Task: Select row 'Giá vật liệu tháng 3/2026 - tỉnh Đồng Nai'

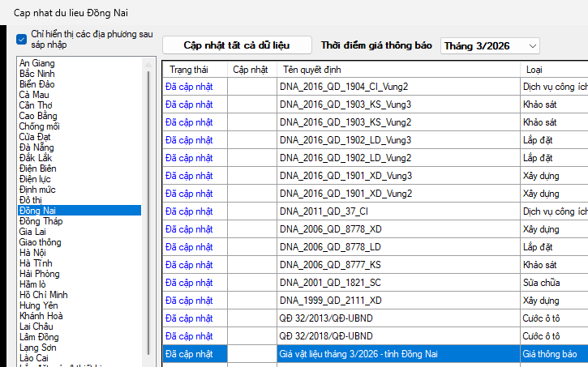Action: (x=358, y=354)
